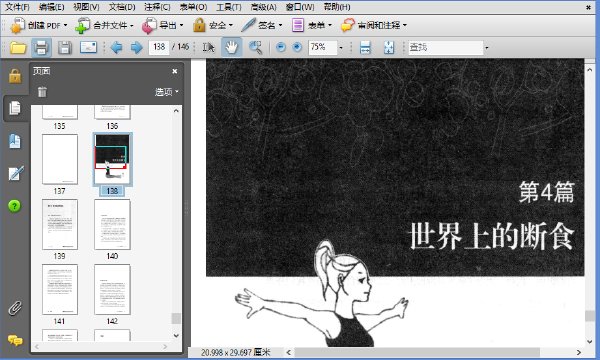
Task: Click document vertical scroll down arrow
Action: tap(590, 342)
